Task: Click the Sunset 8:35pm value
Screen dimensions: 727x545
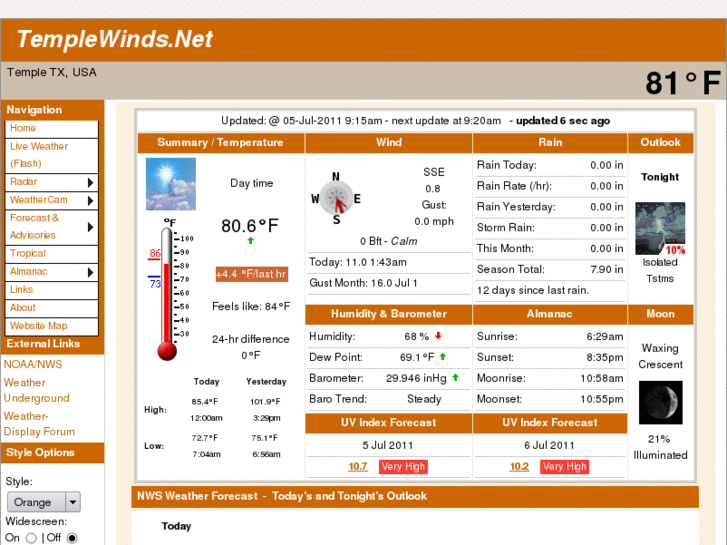Action: coord(605,358)
